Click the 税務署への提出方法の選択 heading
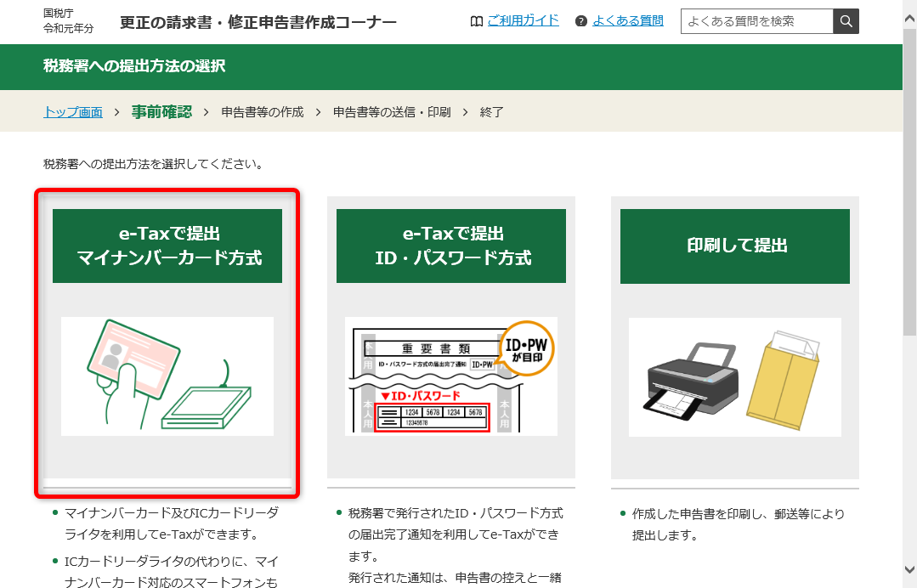 [x=134, y=66]
